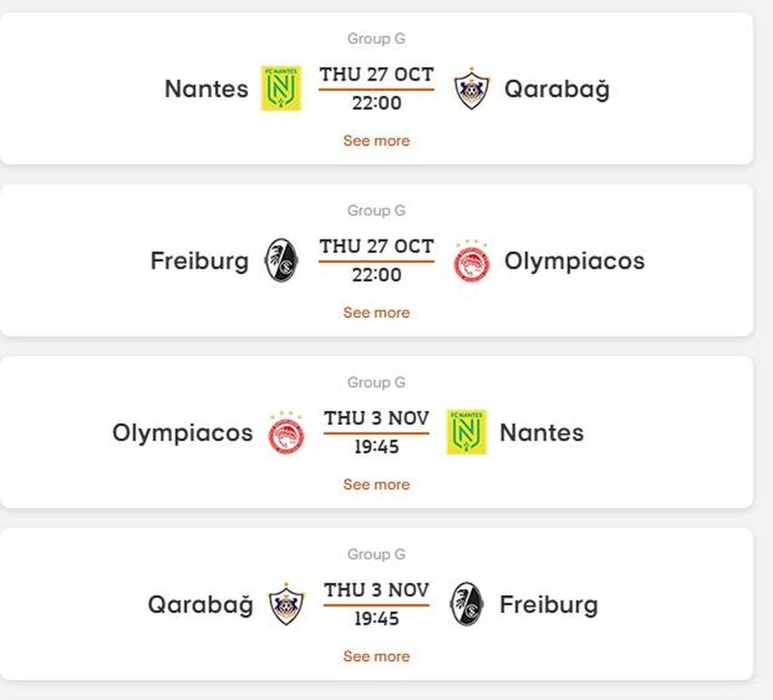Image resolution: width=773 pixels, height=700 pixels.
Task: Click Freiburg team name in Qarabağ vs Freiburg match
Action: [x=549, y=605]
